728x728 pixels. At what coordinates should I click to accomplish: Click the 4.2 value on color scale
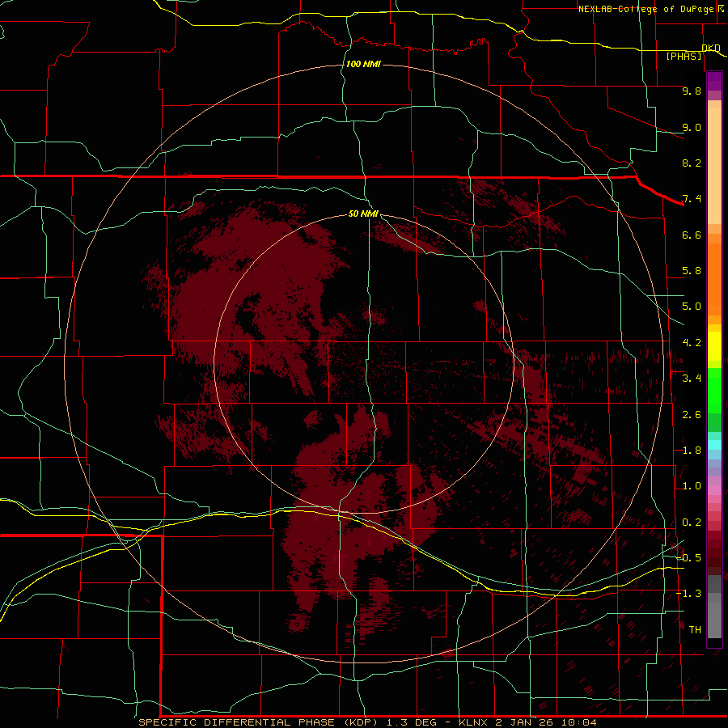[x=692, y=343]
